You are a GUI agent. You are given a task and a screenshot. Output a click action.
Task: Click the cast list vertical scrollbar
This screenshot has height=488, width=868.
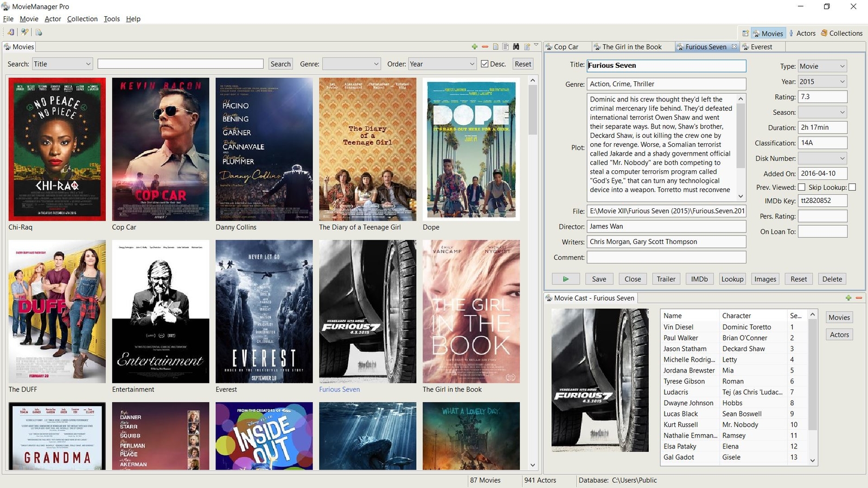(x=813, y=387)
